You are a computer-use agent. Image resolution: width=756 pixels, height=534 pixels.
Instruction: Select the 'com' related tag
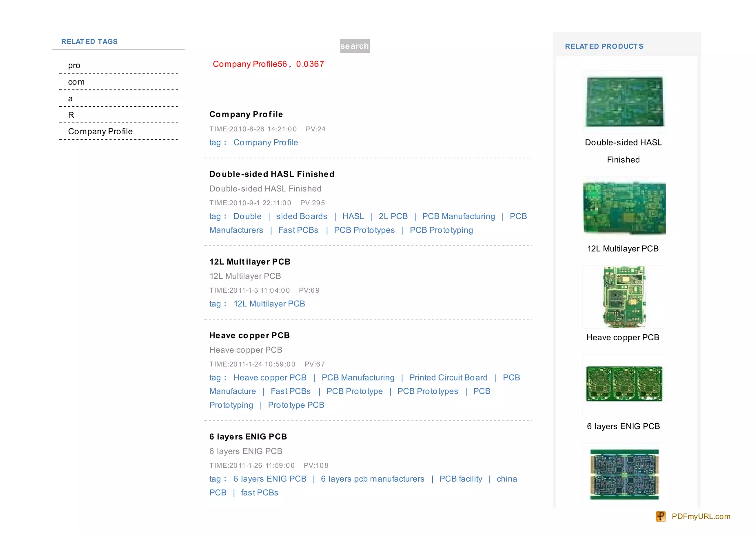tap(76, 82)
